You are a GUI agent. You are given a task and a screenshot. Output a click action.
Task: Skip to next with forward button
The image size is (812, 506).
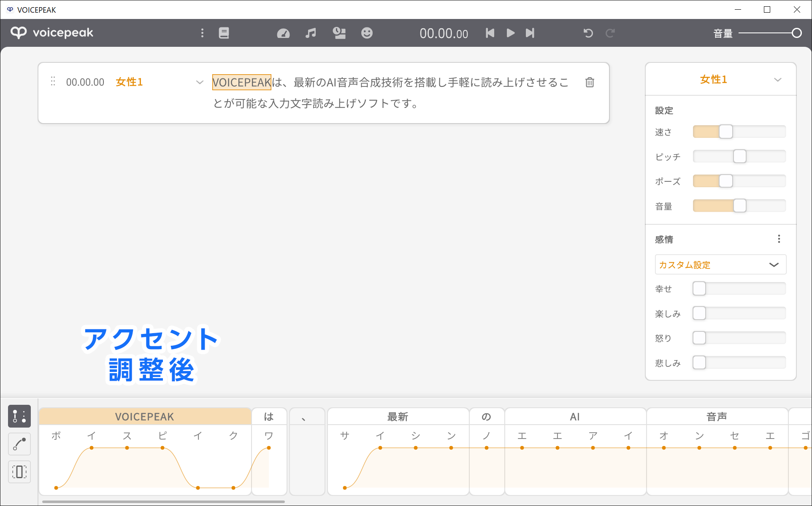tap(530, 33)
